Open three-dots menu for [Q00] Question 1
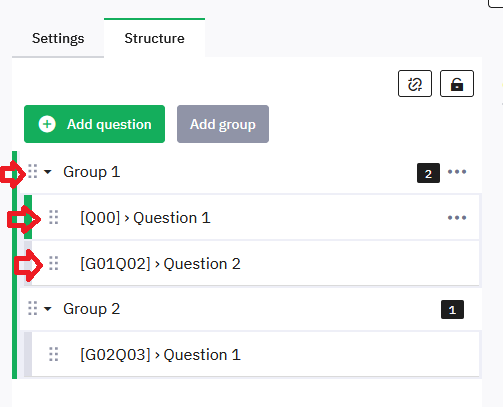This screenshot has height=407, width=503. pyautogui.click(x=457, y=218)
